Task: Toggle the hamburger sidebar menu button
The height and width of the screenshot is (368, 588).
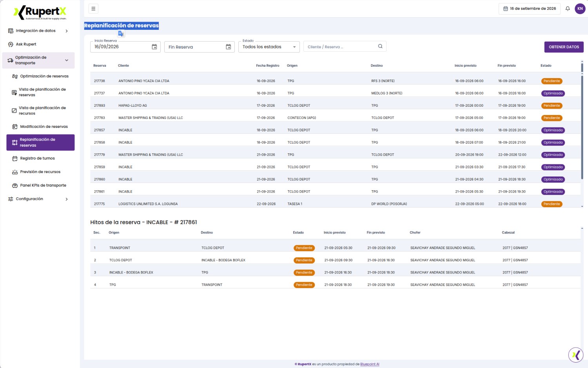Action: (93, 9)
